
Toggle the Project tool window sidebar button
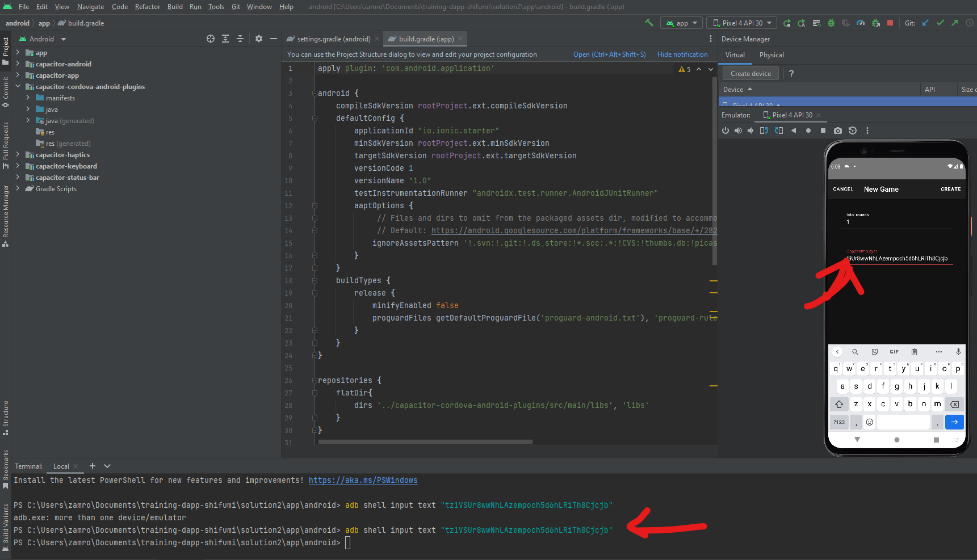click(6, 50)
